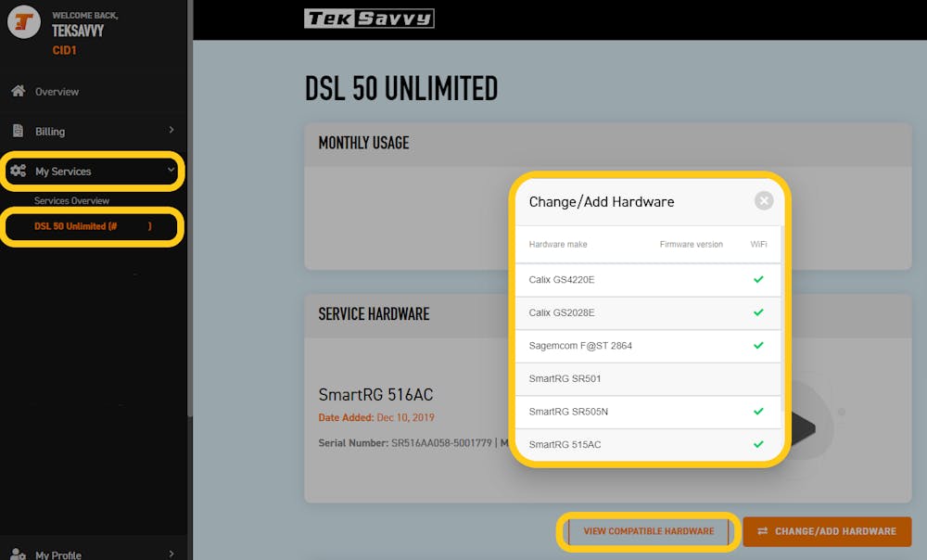Click the TekSavvy logo in header
927x560 pixels.
pyautogui.click(x=369, y=19)
